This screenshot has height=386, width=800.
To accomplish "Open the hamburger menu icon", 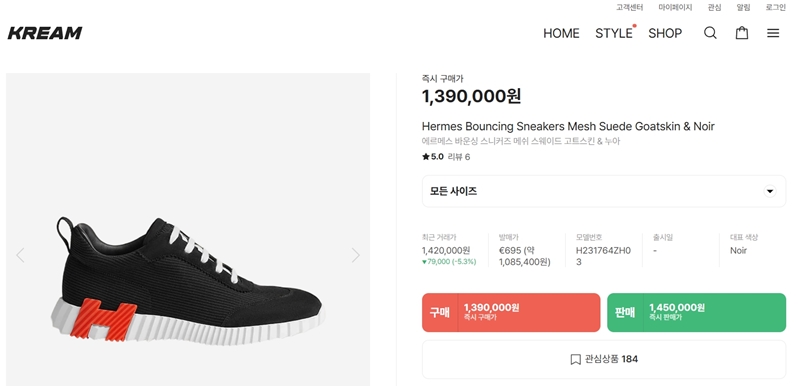I will pyautogui.click(x=773, y=33).
